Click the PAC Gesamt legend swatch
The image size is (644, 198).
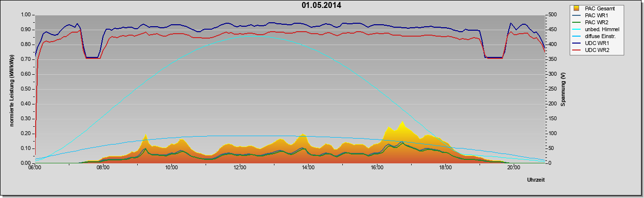coord(577,8)
